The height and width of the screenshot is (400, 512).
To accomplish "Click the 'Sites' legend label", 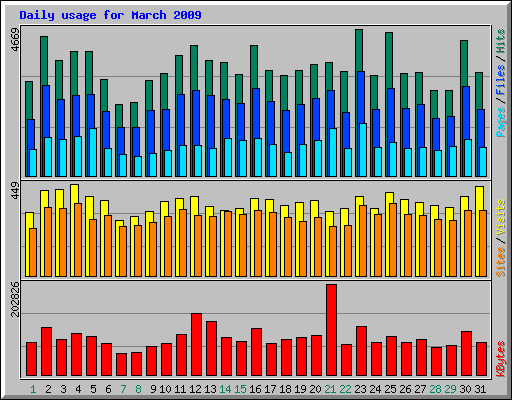I will 501,262.
